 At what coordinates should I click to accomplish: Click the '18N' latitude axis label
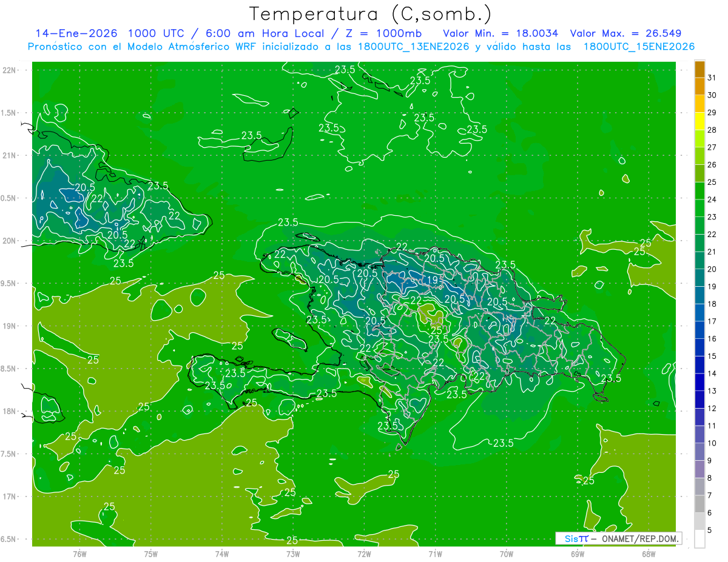click(x=9, y=411)
